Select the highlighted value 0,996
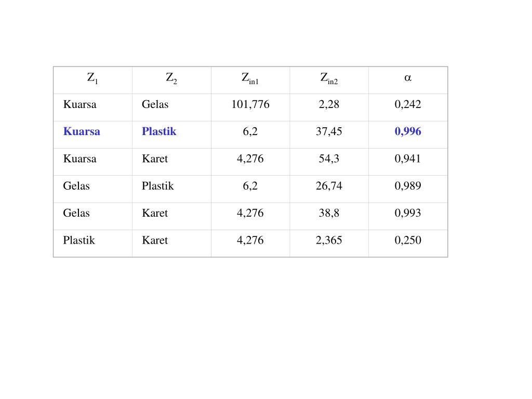Screen dimensions: 532x399 [x=408, y=131]
